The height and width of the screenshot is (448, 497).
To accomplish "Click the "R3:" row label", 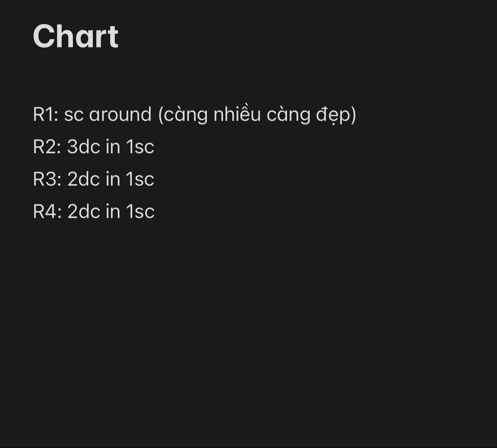I will coord(47,179).
